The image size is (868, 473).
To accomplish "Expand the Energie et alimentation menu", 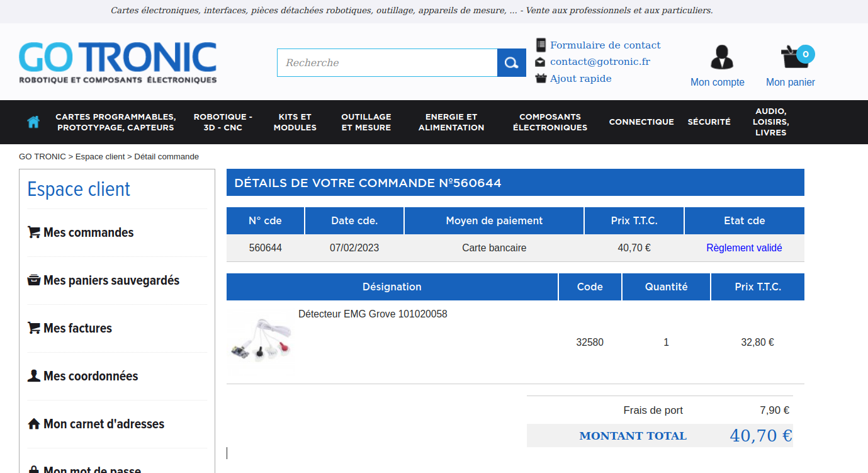I will (x=451, y=122).
